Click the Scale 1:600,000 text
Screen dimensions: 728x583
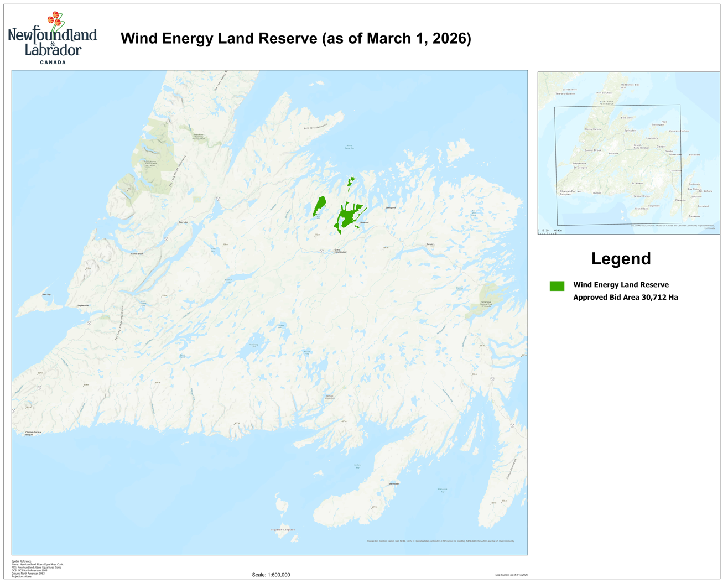(271, 575)
